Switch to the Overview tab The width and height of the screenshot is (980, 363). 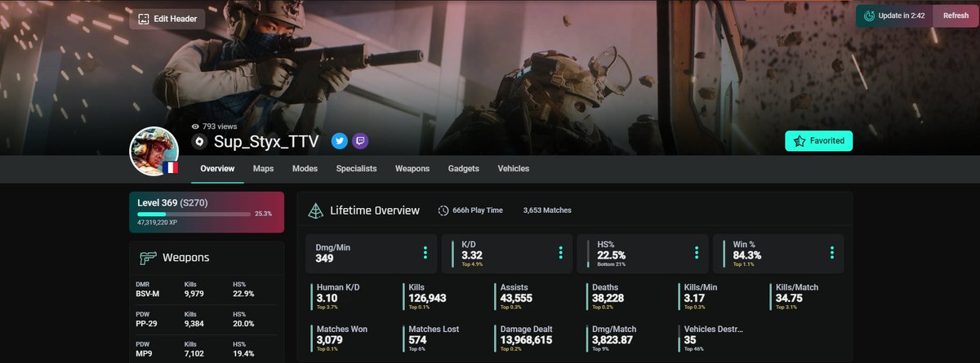[x=217, y=169]
